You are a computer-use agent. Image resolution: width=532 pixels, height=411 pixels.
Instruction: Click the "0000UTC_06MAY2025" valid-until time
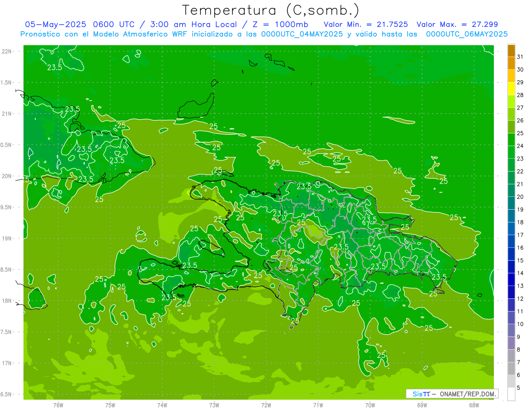click(x=467, y=34)
